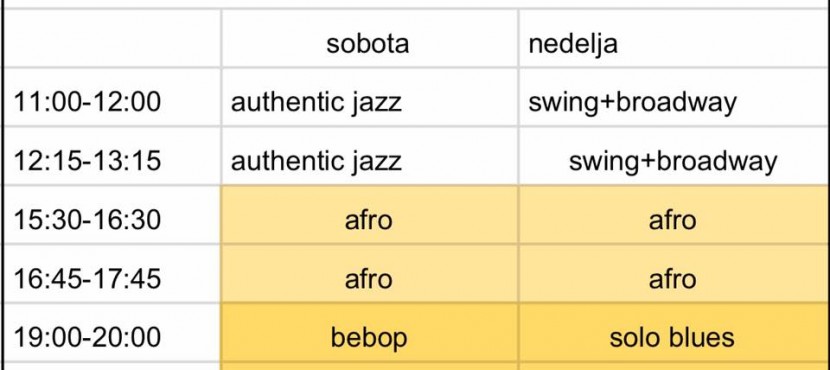The image size is (830, 370).
Task: Click the 15:30-16:30 time slot cell
Action: coord(112,215)
